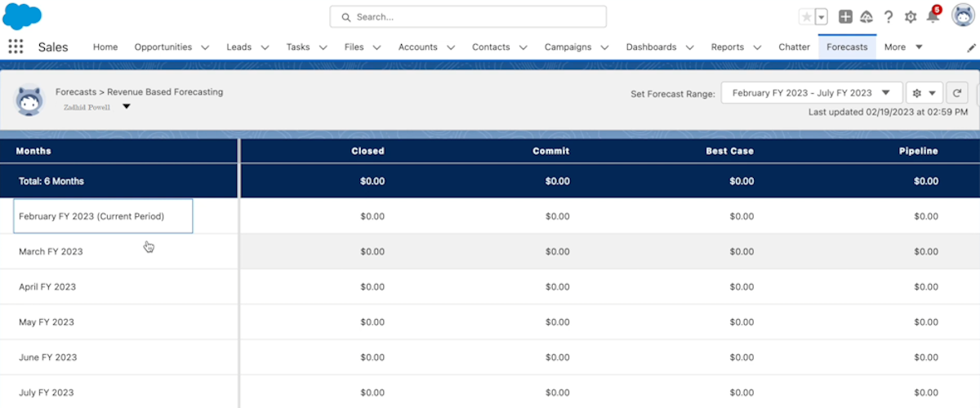Expand the Accounts tab chevron
The image size is (980, 408).
pyautogui.click(x=451, y=47)
